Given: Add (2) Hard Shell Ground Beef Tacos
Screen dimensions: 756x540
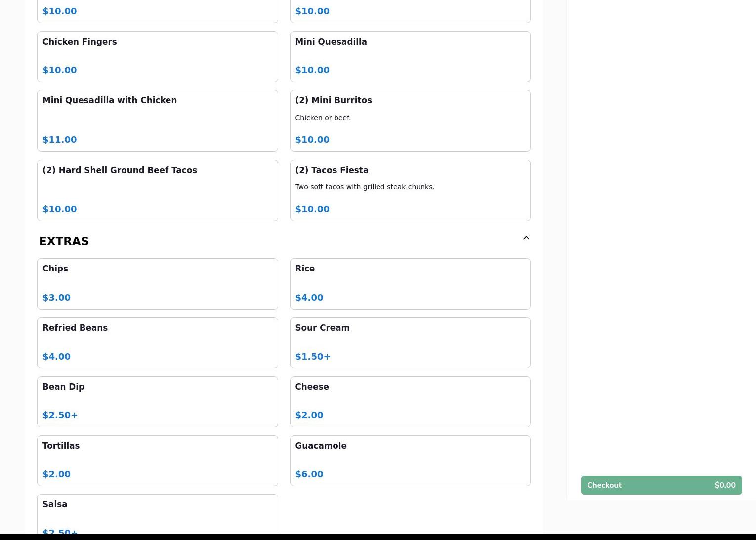Looking at the screenshot, I should coord(157,190).
